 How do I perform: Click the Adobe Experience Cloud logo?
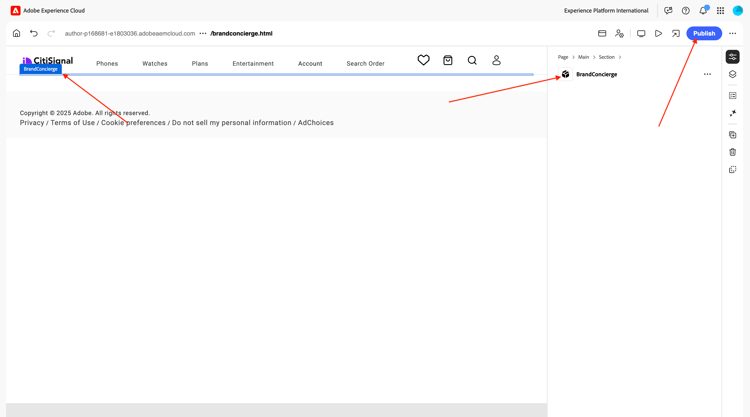point(15,10)
